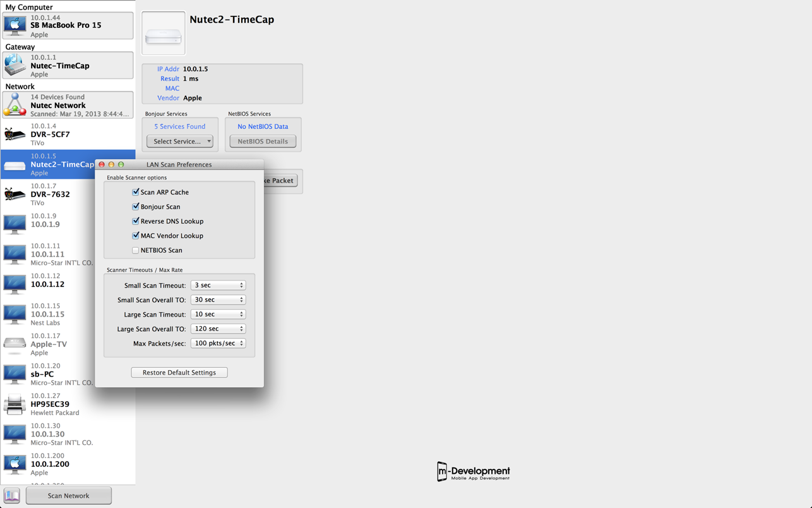Viewport: 812px width, 508px height.
Task: Click the partly hidden Packet button
Action: point(280,181)
